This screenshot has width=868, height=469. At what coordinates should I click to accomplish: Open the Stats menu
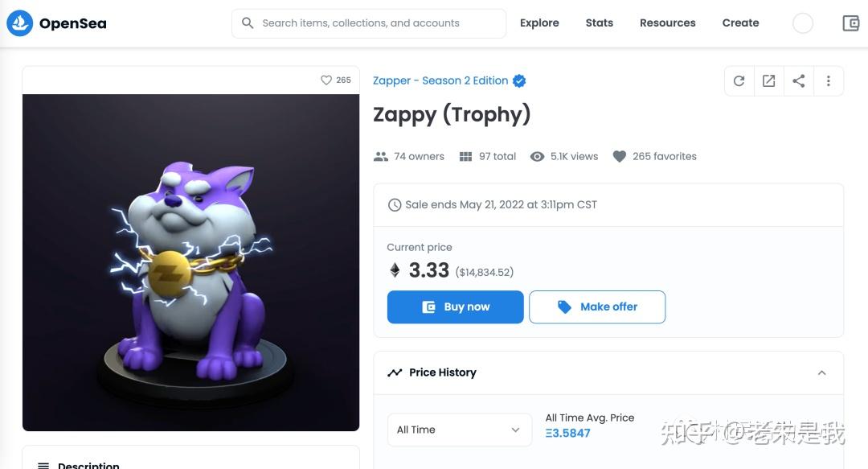pos(599,23)
